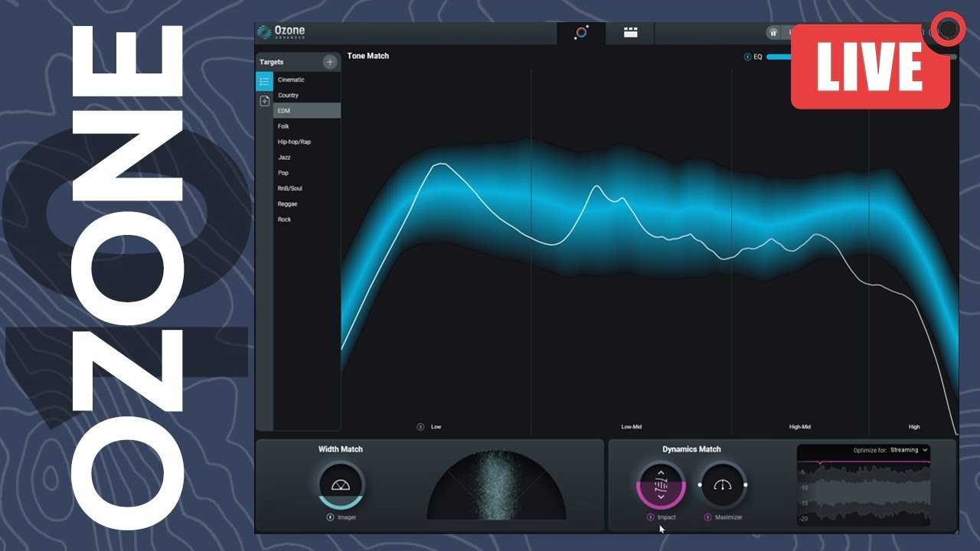This screenshot has width=980, height=551.
Task: Select the Reggae target
Action: 307,204
